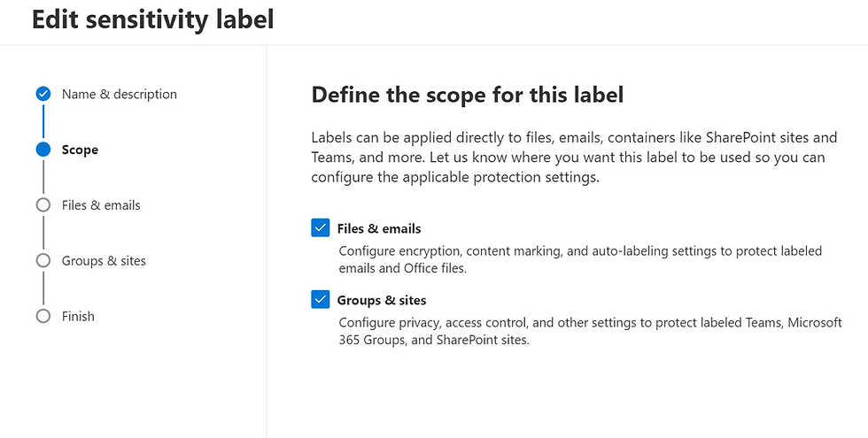Click the 'Configure privacy, access control' description text
The image size is (868, 438).
pyautogui.click(x=590, y=331)
